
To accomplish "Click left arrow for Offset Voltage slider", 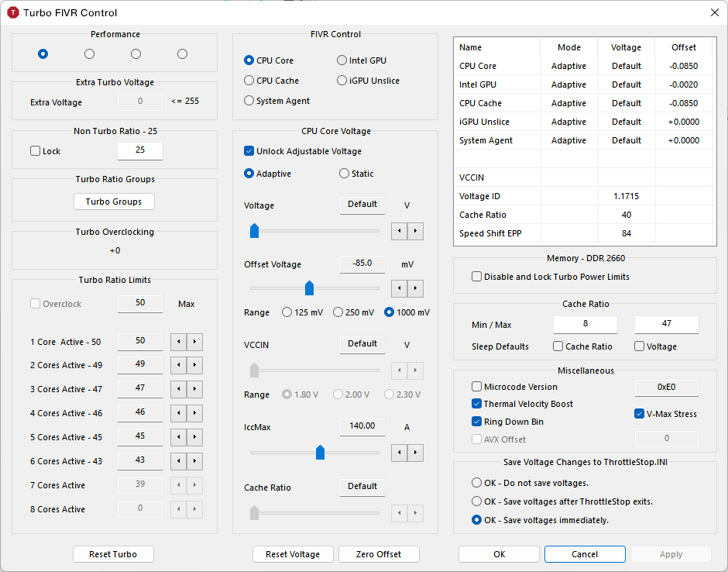I will [400, 288].
